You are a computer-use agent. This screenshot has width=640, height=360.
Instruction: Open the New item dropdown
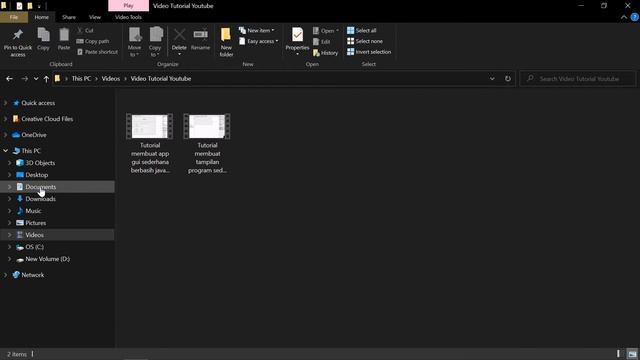tap(257, 31)
